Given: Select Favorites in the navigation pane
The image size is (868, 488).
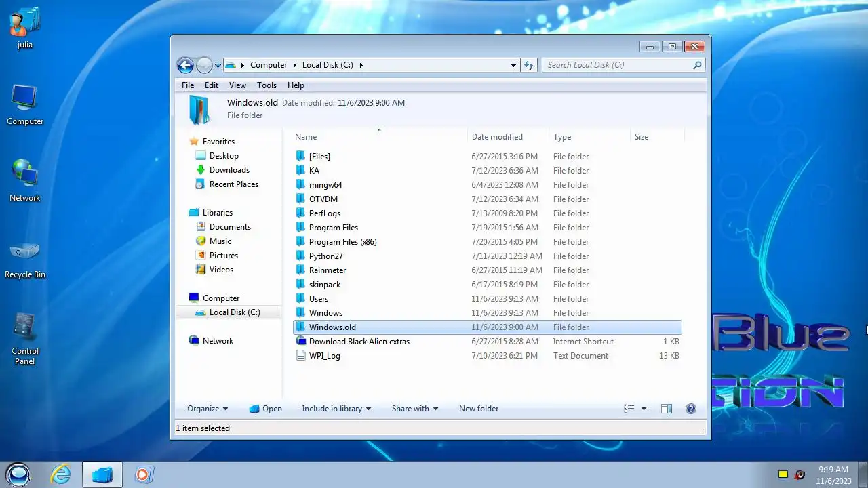Looking at the screenshot, I should click(218, 142).
